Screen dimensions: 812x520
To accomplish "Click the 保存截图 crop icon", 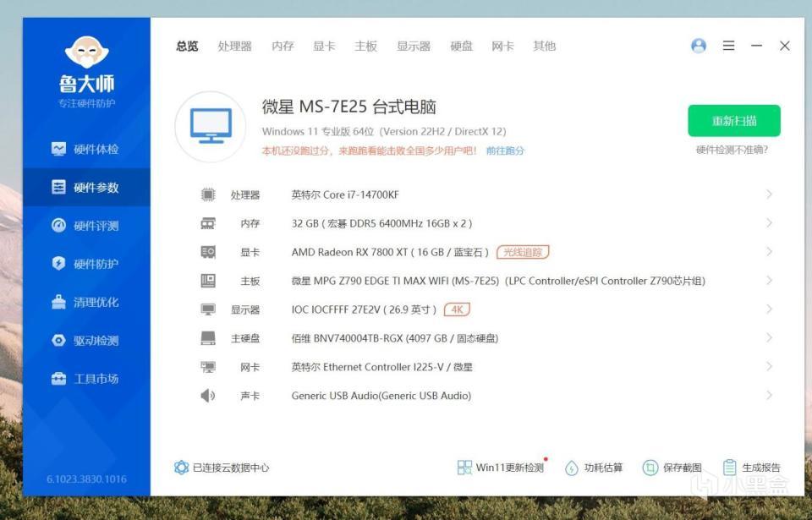I will tap(650, 468).
